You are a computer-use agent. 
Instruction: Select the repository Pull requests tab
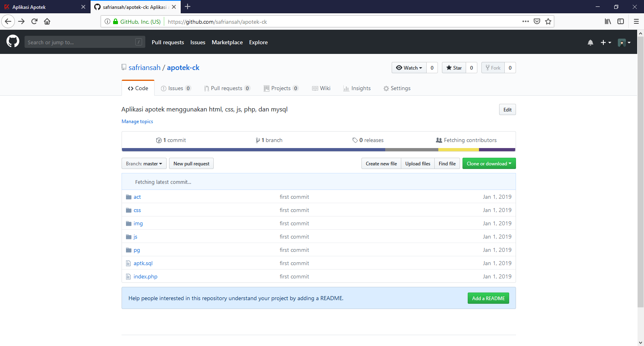coord(227,88)
